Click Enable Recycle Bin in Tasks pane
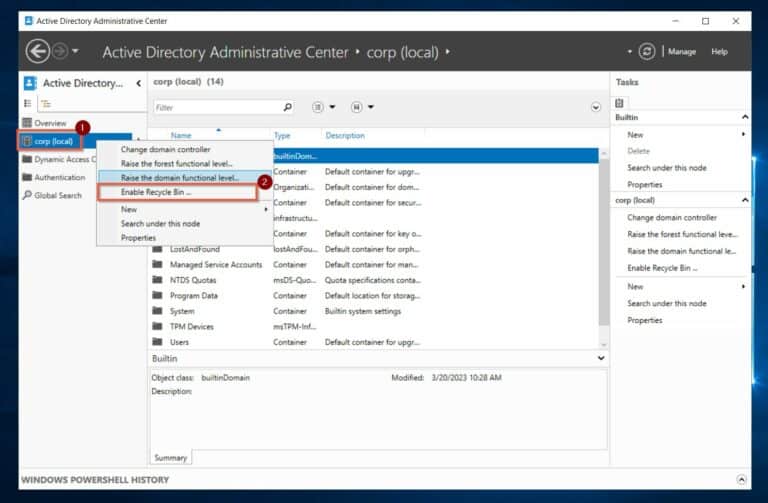 click(x=662, y=268)
